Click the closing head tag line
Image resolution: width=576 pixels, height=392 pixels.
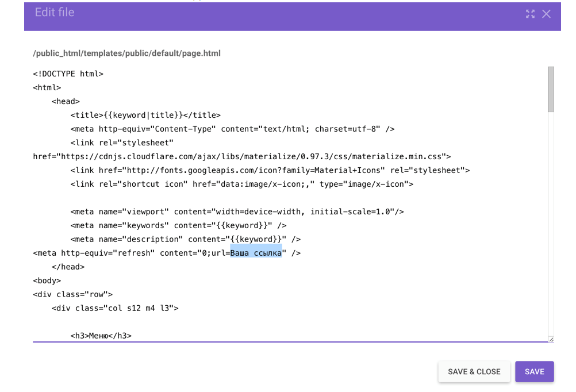pos(68,267)
